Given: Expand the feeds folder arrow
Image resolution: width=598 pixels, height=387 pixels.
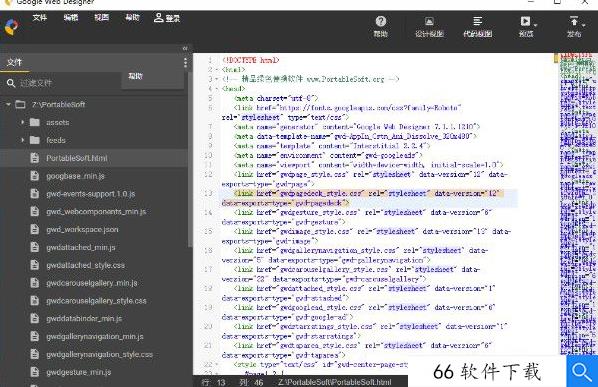Looking at the screenshot, I should point(22,140).
